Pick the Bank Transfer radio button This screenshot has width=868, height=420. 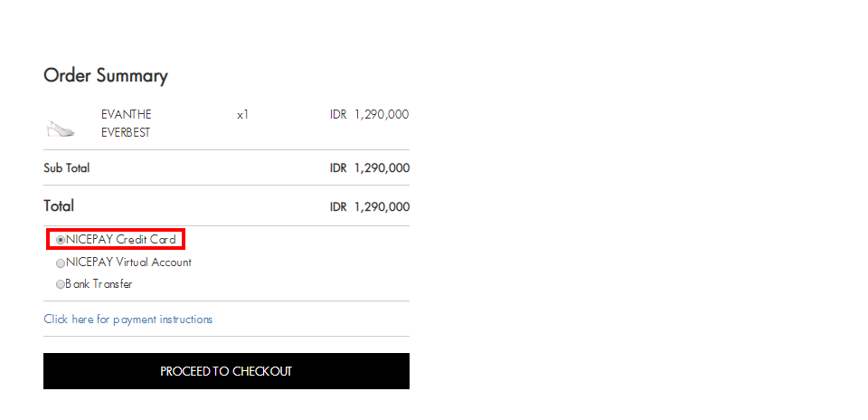[61, 285]
